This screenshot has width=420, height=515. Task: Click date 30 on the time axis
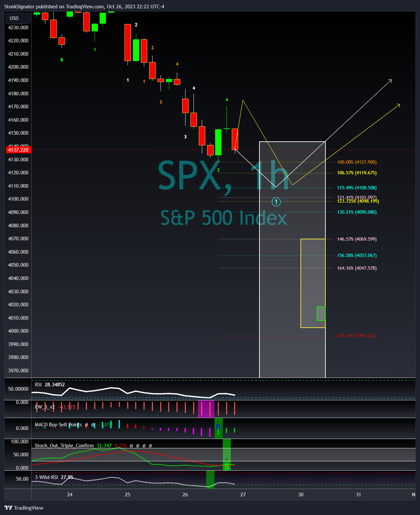301,495
